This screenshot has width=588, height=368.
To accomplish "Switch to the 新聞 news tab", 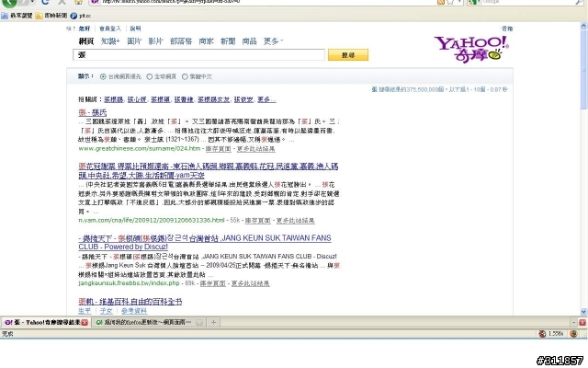I will click(228, 41).
